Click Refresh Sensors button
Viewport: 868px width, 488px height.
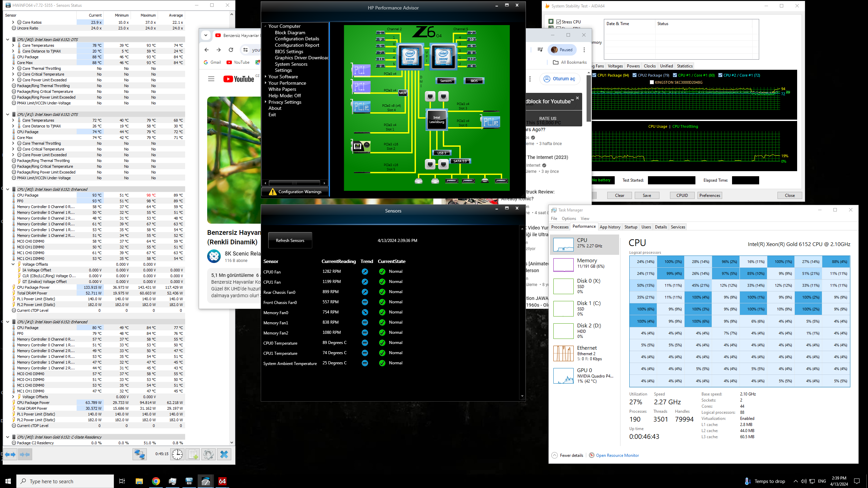pos(290,240)
